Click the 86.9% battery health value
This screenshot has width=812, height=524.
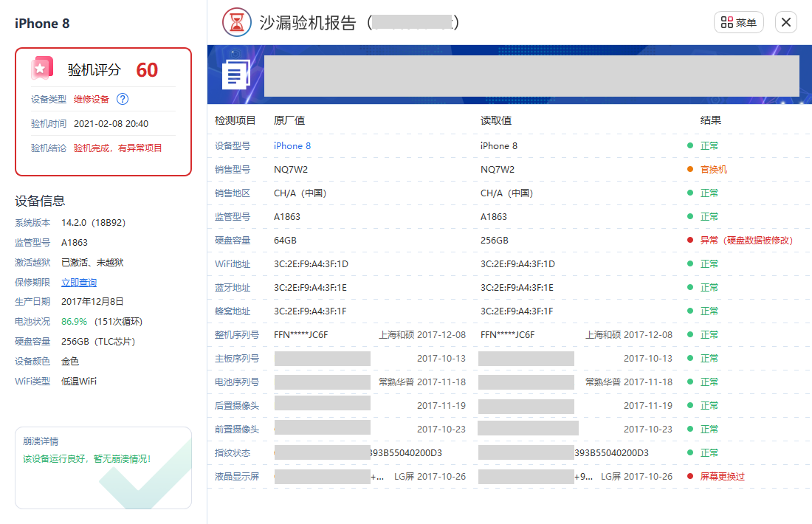[x=74, y=322]
